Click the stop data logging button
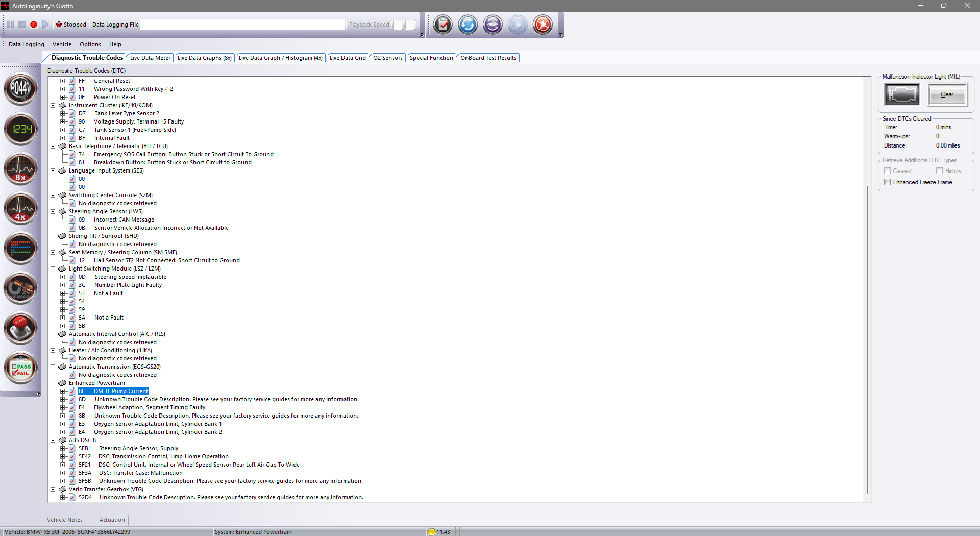Viewport: 980px width, 536px height. (22, 25)
